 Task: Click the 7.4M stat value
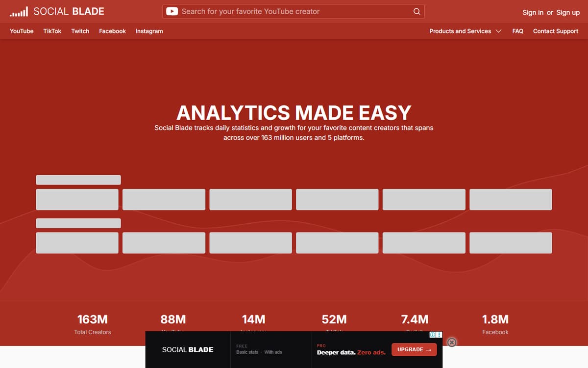(x=415, y=319)
